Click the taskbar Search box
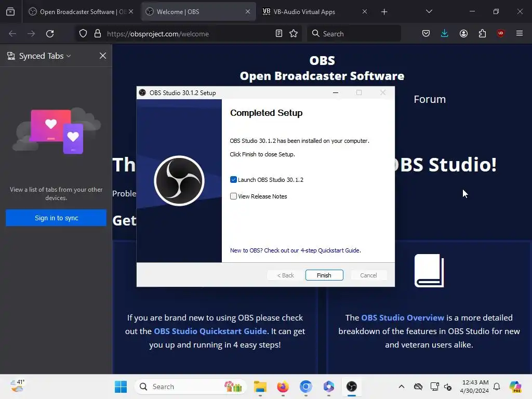This screenshot has height=399, width=532. pyautogui.click(x=190, y=387)
